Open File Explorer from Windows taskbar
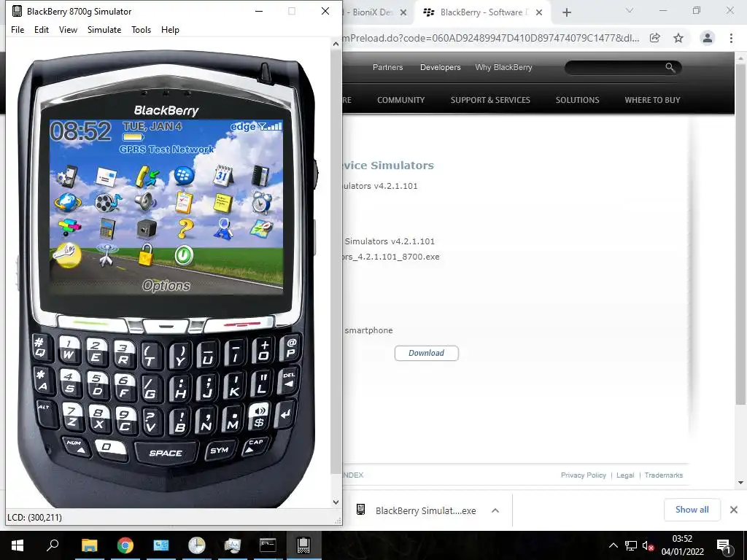 click(x=89, y=545)
